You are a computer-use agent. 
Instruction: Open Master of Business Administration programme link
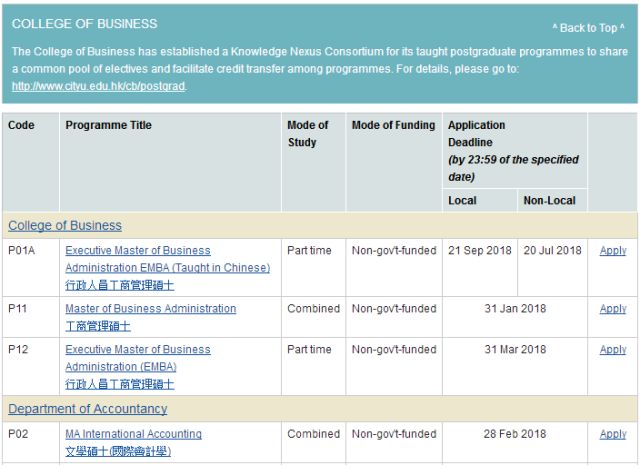pos(151,309)
